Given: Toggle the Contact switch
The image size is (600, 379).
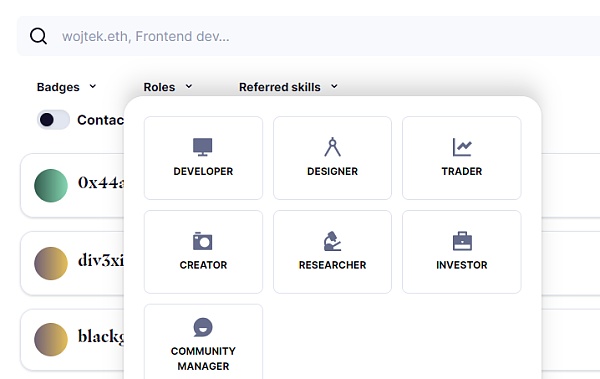Looking at the screenshot, I should [x=53, y=120].
